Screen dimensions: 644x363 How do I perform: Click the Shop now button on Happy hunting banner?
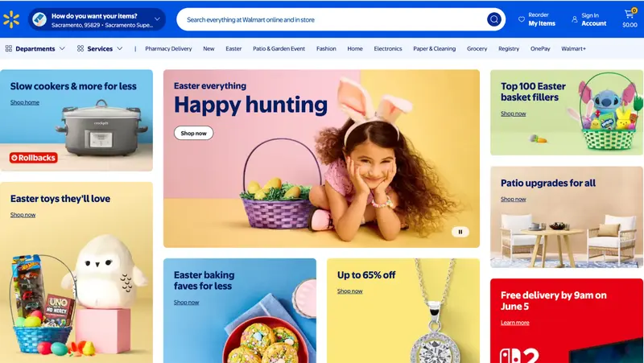point(193,133)
